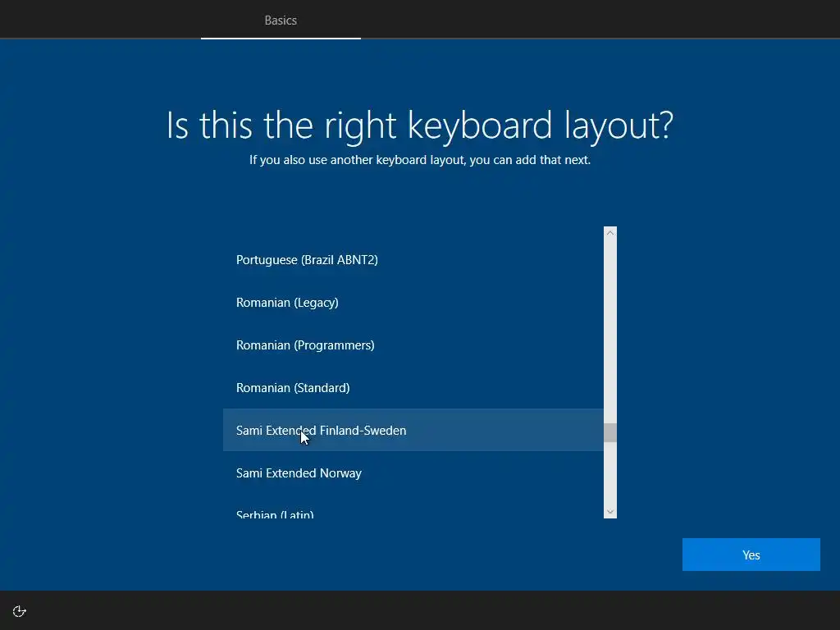Click the scrollbar up arrow

610,233
